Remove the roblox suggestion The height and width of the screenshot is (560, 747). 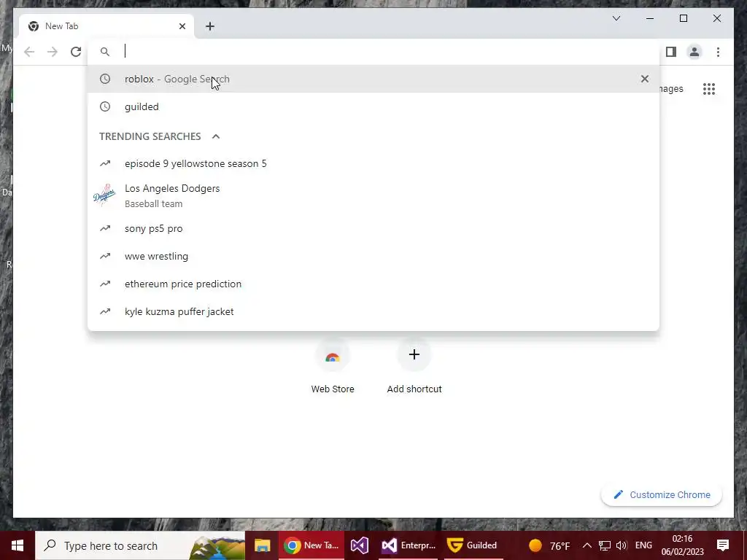[x=645, y=79]
